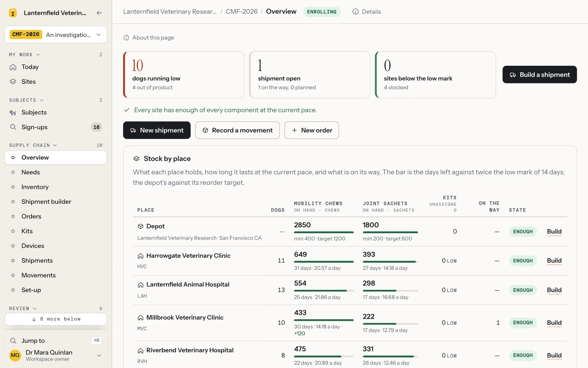Viewport: 588px width, 368px height.
Task: Open the 10 dogs running low card
Action: [184, 75]
